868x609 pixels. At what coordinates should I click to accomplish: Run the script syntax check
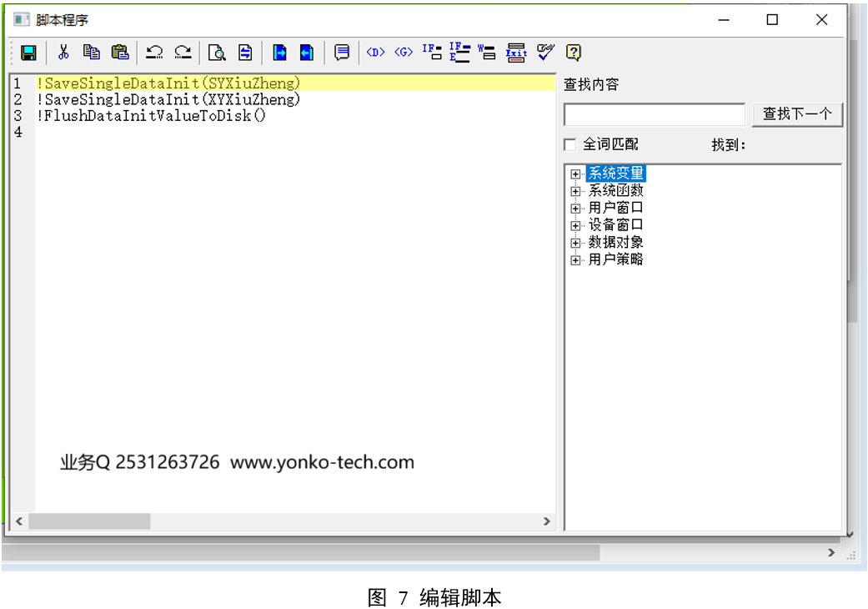[x=545, y=53]
